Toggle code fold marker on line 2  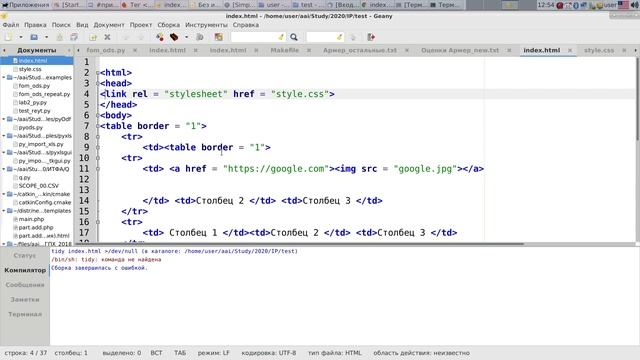click(98, 73)
